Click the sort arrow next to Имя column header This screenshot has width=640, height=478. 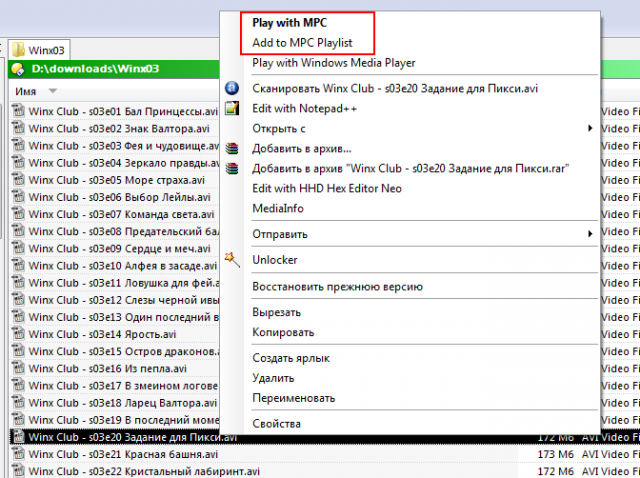[53, 91]
